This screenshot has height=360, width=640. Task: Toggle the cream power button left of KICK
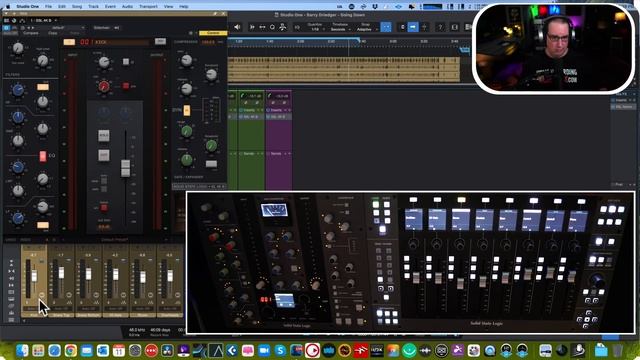[69, 42]
